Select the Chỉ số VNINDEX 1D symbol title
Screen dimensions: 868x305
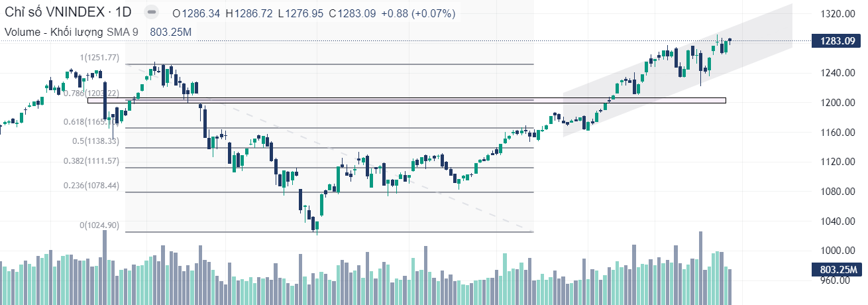point(68,13)
